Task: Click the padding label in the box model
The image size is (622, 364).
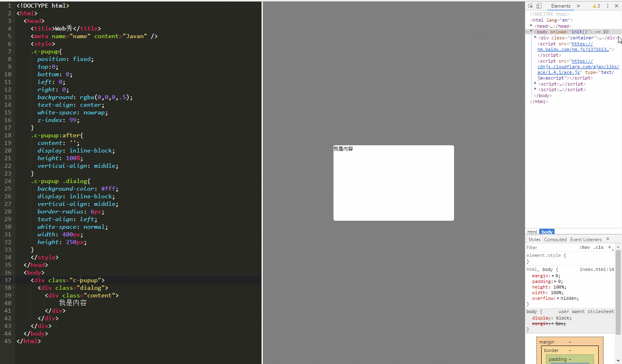Action: [x=558, y=359]
